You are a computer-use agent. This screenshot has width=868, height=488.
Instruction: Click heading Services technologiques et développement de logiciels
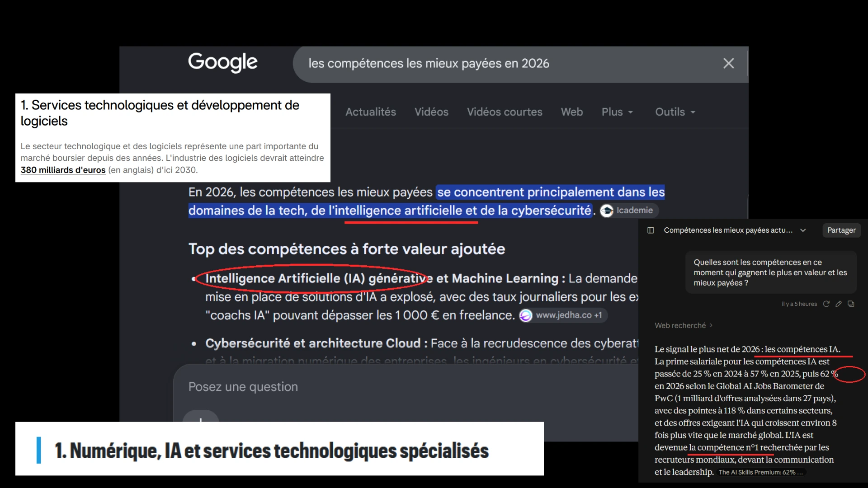160,113
